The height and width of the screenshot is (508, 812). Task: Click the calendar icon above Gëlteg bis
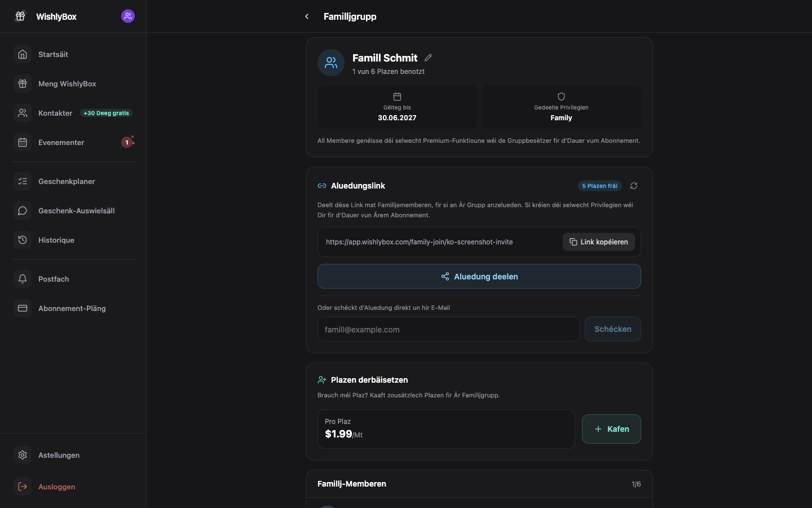(x=397, y=97)
